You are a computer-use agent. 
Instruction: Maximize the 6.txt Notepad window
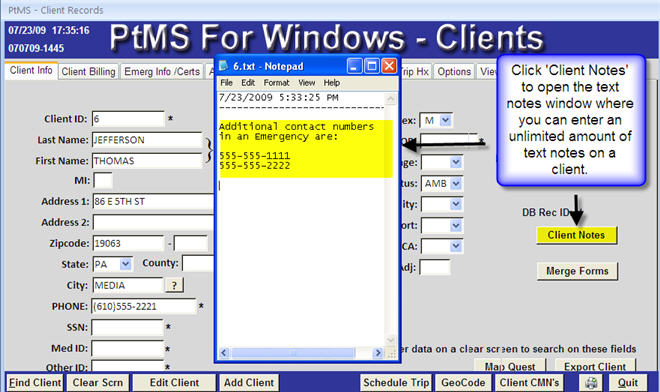pos(372,66)
